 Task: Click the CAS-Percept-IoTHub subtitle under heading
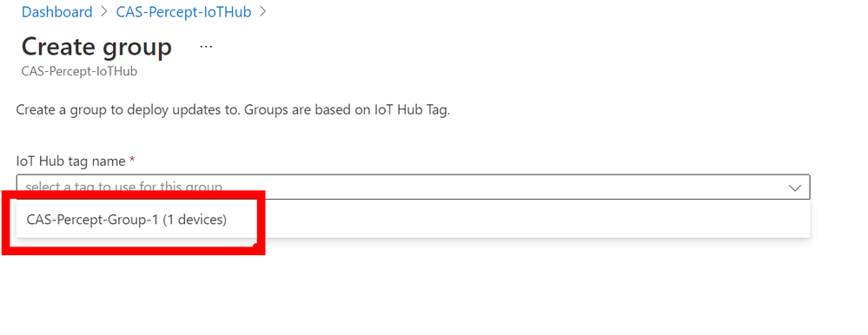pos(79,72)
